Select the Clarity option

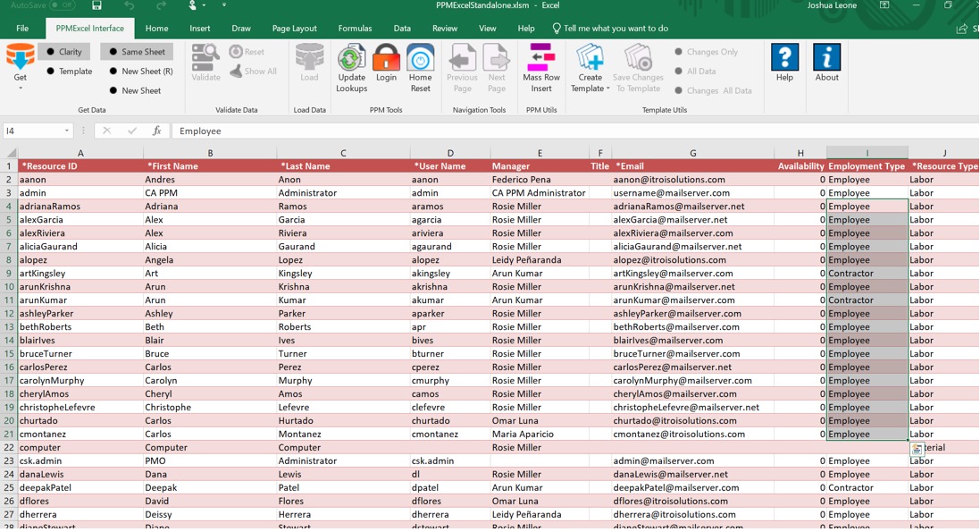(x=64, y=51)
